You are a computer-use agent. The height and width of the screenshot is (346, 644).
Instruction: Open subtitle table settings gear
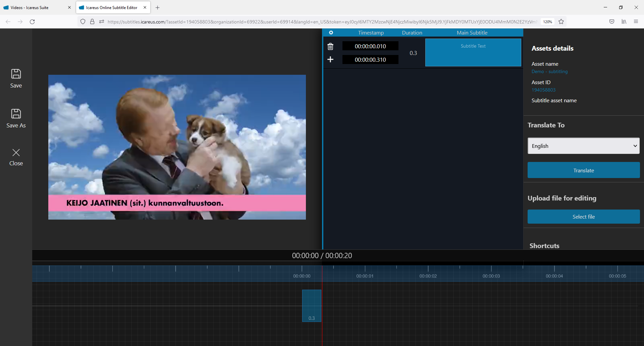pyautogui.click(x=331, y=33)
